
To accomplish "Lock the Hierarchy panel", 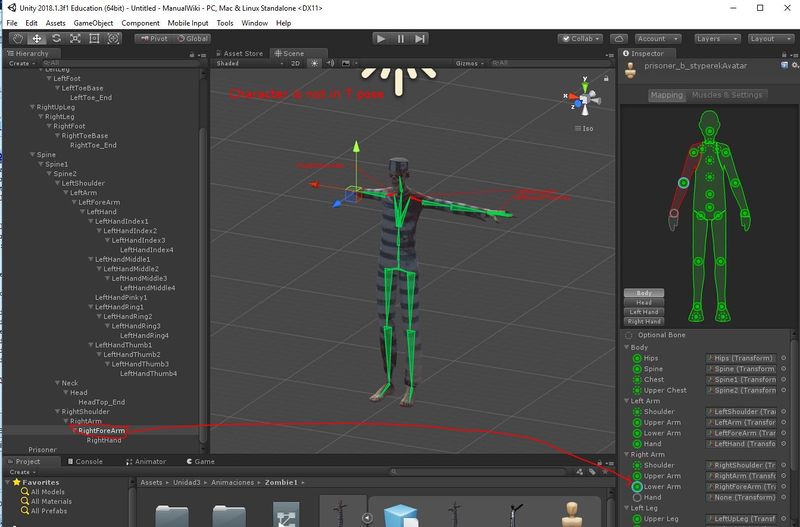I will [192, 54].
